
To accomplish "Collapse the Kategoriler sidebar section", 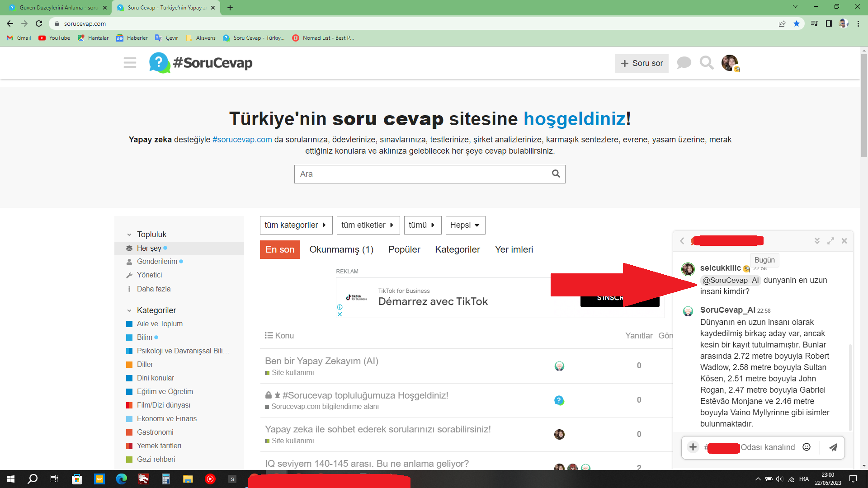I will coord(129,310).
